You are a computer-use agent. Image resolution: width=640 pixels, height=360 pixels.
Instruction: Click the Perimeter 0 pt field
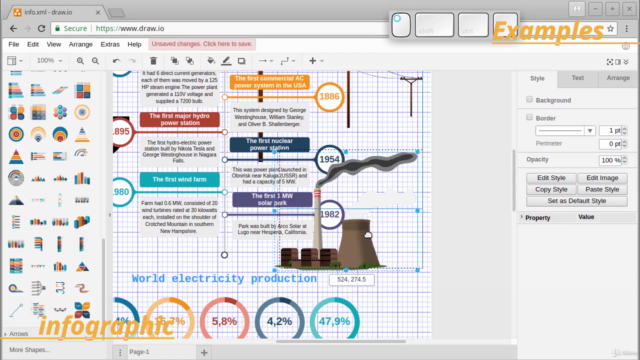pos(610,144)
